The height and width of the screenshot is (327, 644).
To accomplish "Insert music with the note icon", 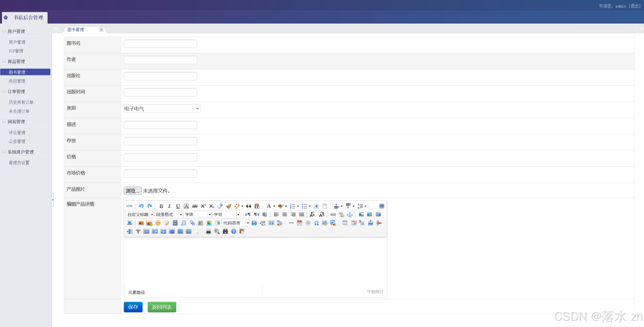I will pos(183,223).
